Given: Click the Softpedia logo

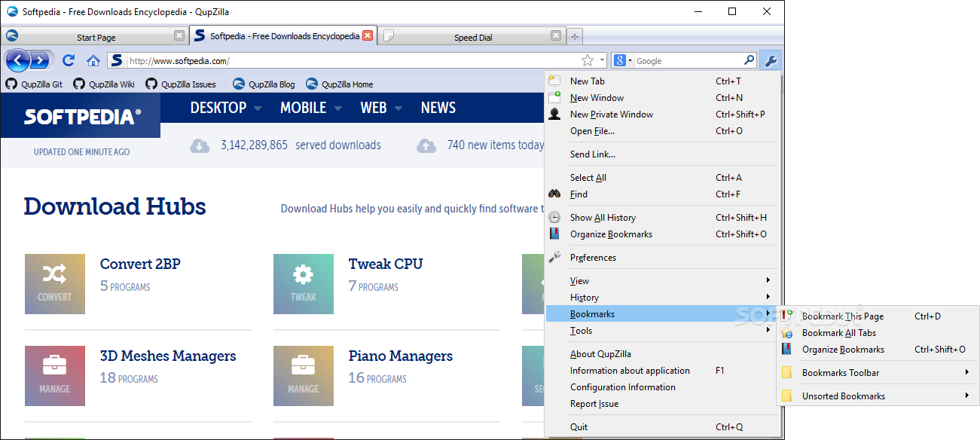Looking at the screenshot, I should pos(81,116).
